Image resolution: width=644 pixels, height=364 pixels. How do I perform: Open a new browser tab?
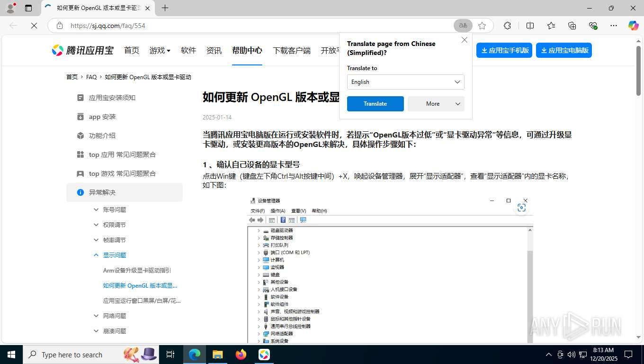165,8
